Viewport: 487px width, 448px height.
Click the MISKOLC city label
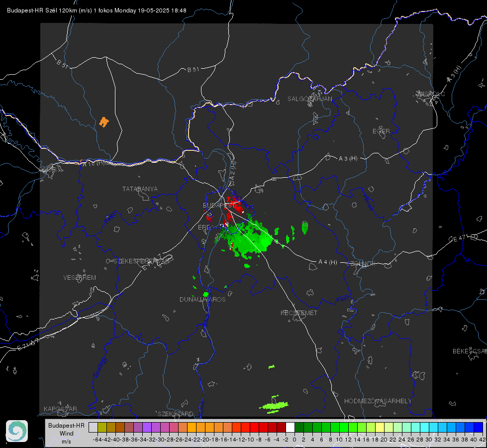tap(432, 94)
